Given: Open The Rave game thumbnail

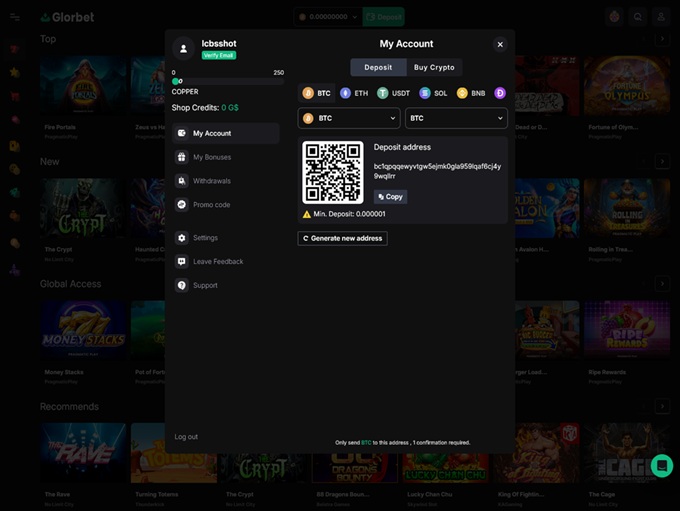Looking at the screenshot, I should tap(83, 453).
